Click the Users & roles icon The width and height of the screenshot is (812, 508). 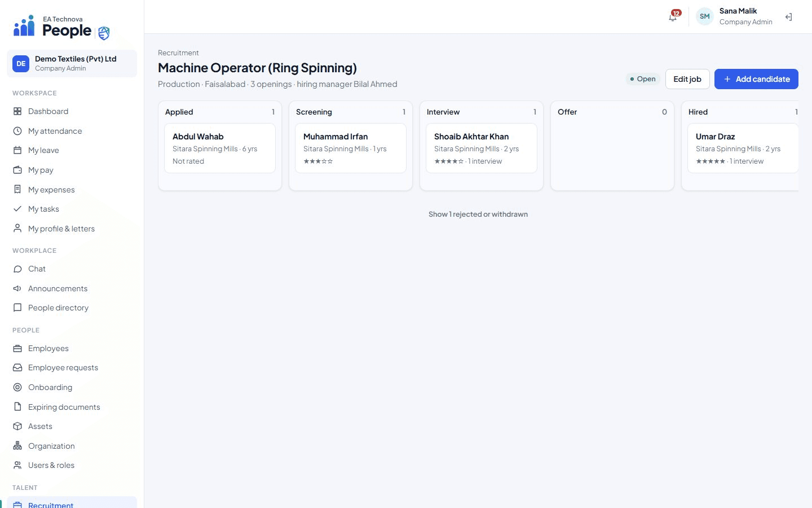(17, 465)
